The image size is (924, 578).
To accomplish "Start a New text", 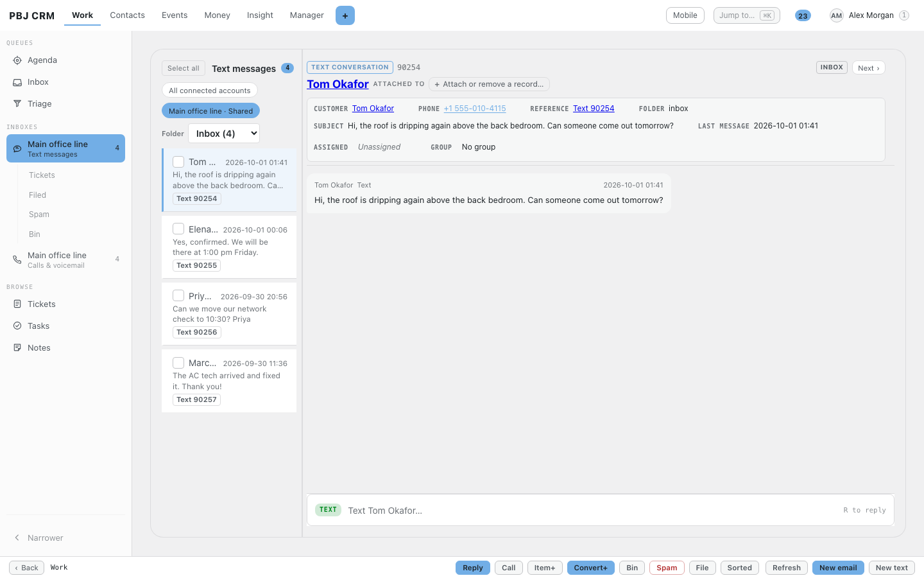I will 892,568.
